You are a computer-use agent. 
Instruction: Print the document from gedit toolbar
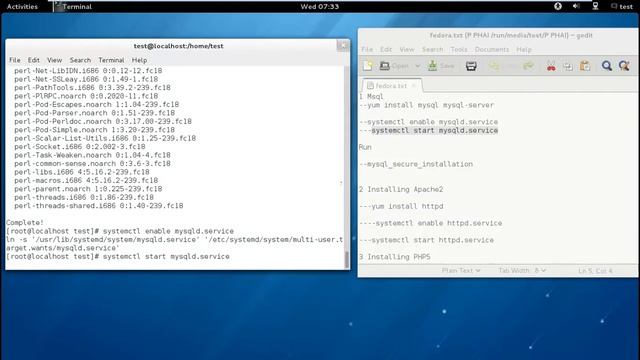coord(471,66)
